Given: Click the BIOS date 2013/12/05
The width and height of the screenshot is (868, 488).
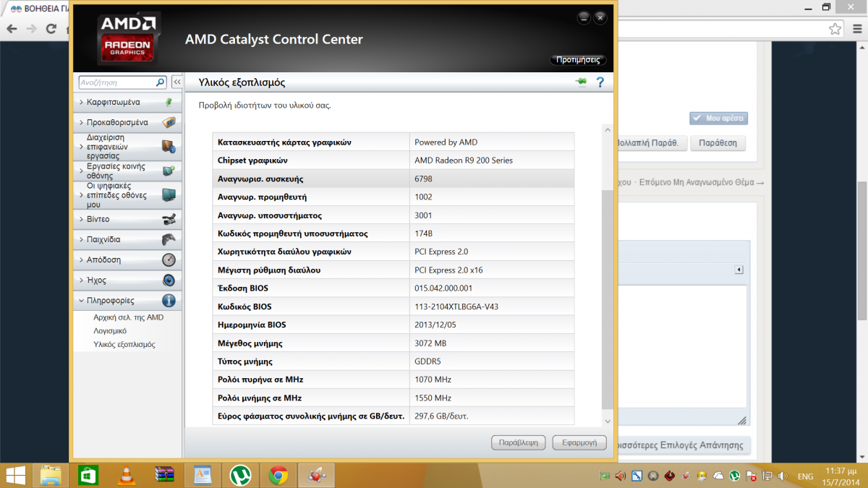Looking at the screenshot, I should pos(435,325).
